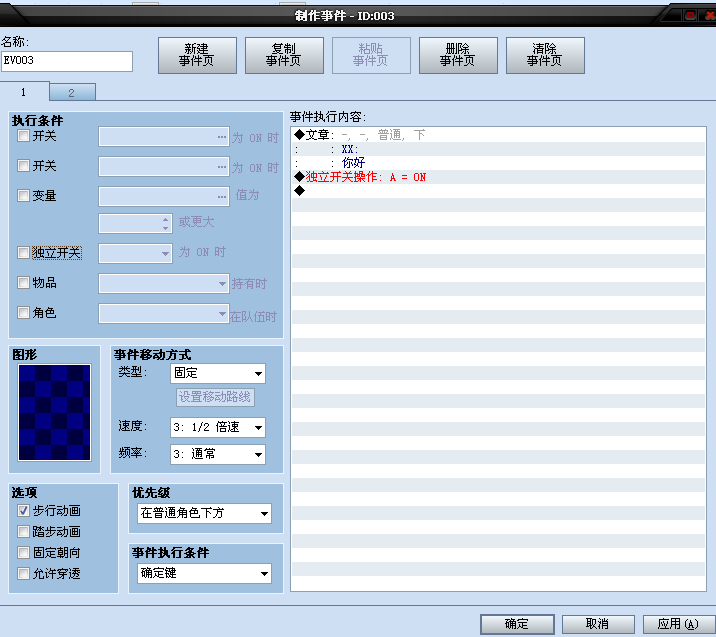Viewport: 716px width, 637px height.
Task: Open the 事件执行条件 dropdown 确定键
Action: point(204,574)
